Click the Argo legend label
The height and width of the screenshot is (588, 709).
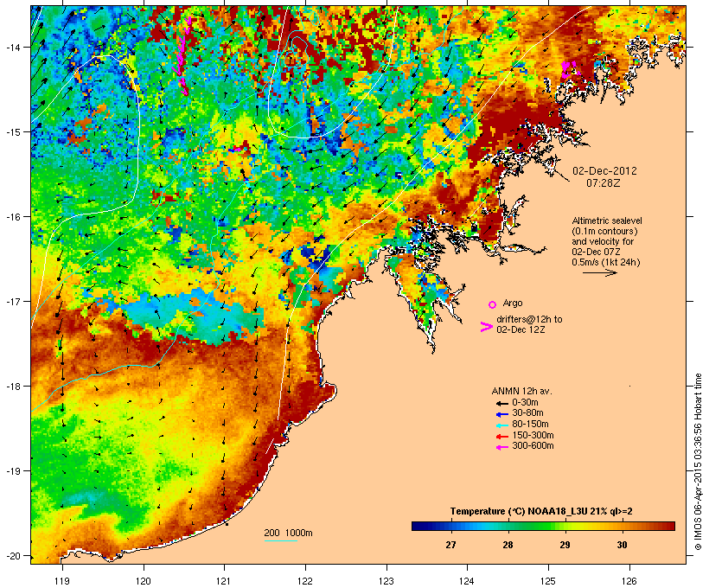click(x=513, y=303)
